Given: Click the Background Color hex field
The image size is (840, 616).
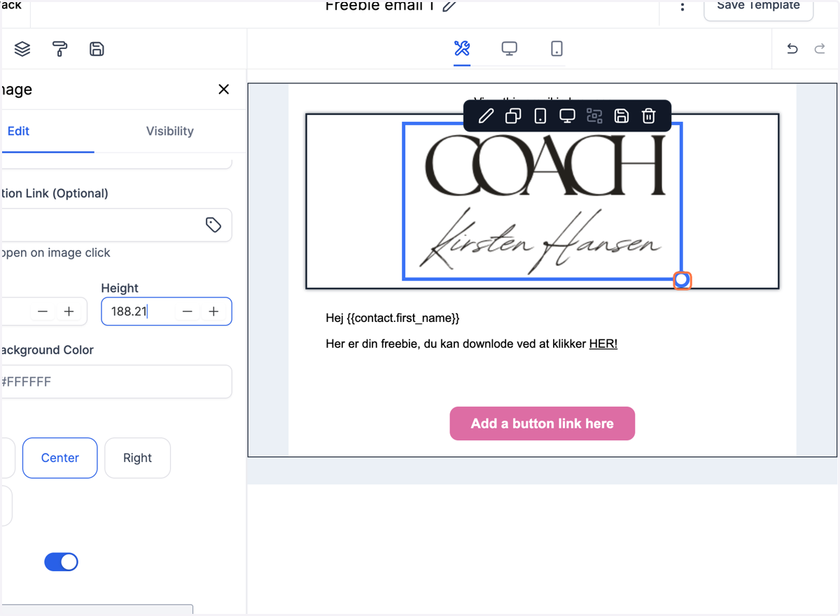Looking at the screenshot, I should [115, 381].
